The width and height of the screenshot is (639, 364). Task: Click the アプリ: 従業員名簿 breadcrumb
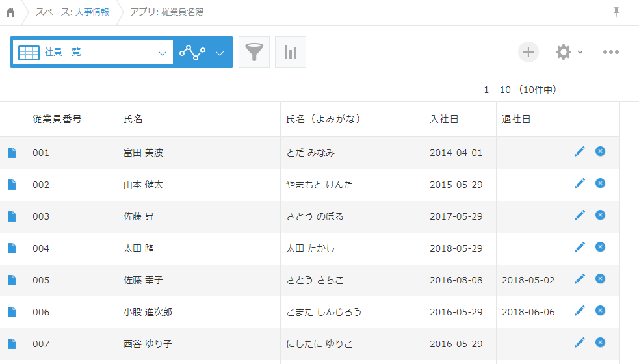[166, 12]
